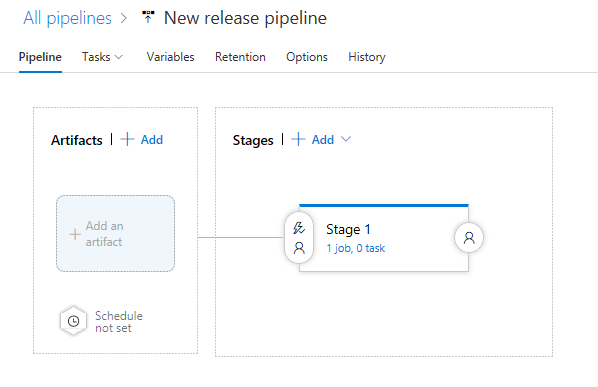Viewport: 598px width, 387px height.
Task: Switch to the Variables tab
Action: point(170,57)
